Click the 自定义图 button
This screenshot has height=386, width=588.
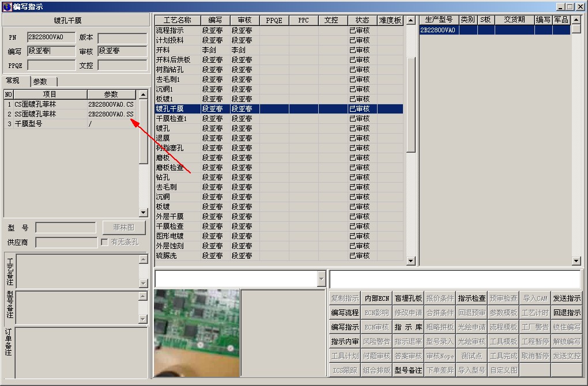click(x=503, y=370)
